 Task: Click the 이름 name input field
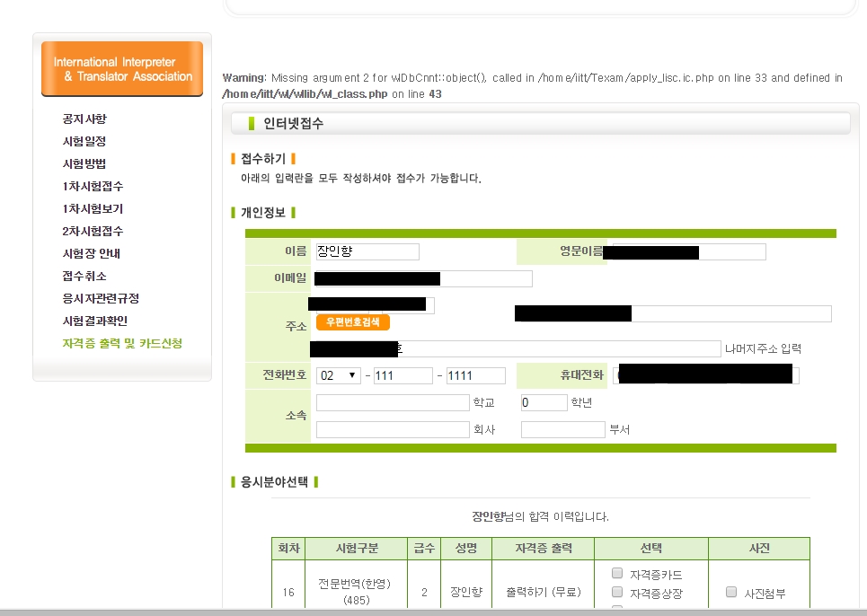pyautogui.click(x=367, y=251)
